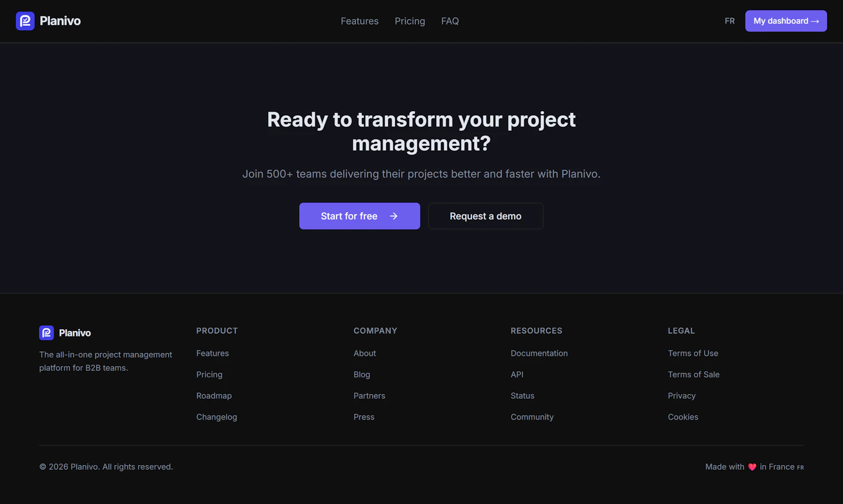Open the Privacy footer link
Viewport: 843px width, 504px height.
coord(682,396)
